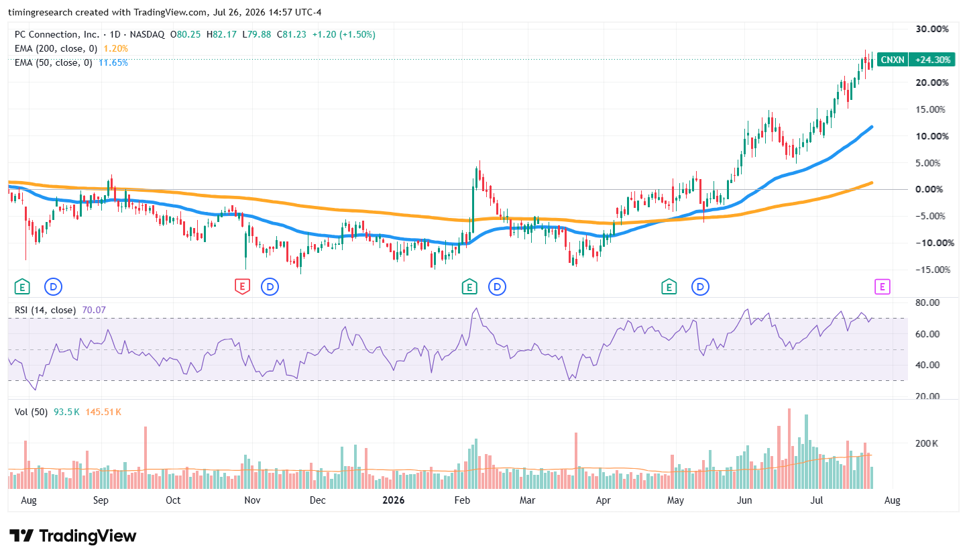Viewport: 967px width, 560px height.
Task: Click the Sep label on the time axis
Action: (101, 500)
